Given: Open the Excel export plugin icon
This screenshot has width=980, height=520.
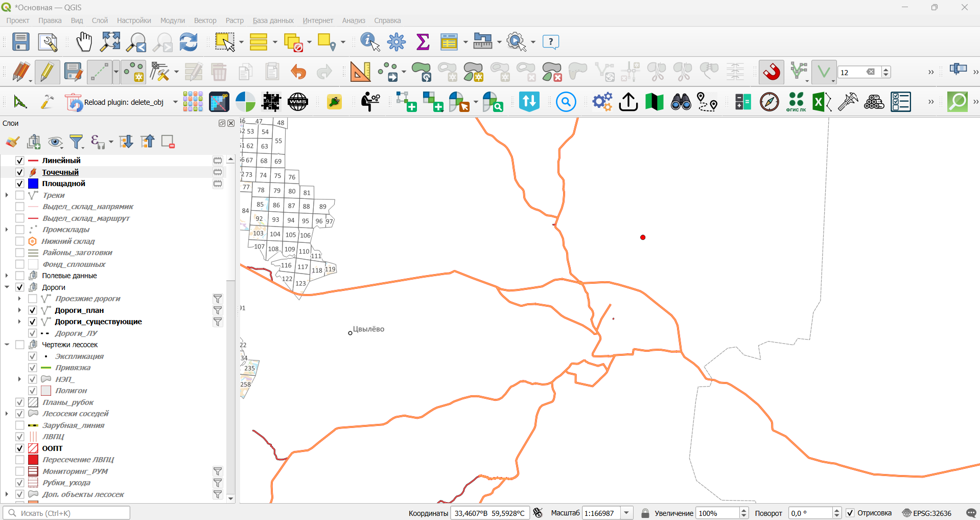Looking at the screenshot, I should pos(822,102).
